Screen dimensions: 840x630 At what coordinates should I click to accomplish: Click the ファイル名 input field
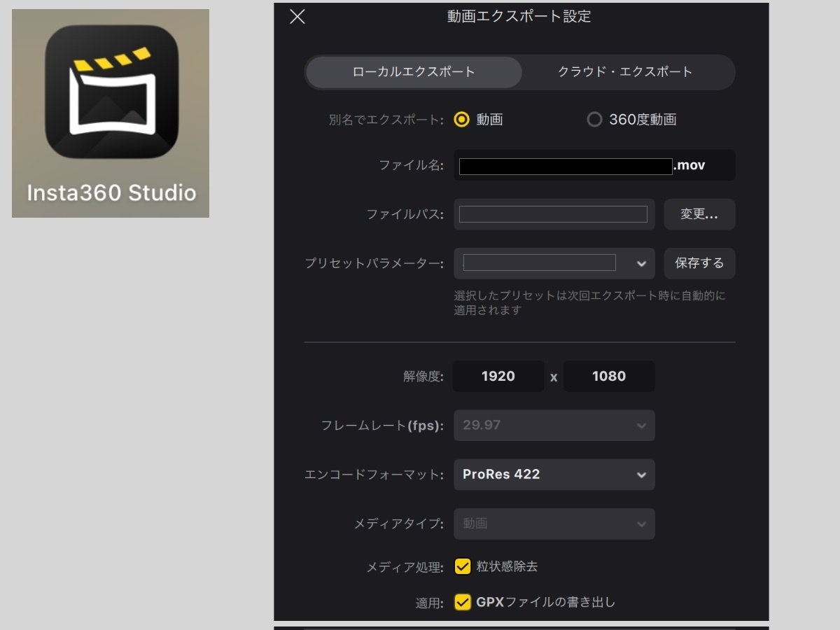click(594, 165)
